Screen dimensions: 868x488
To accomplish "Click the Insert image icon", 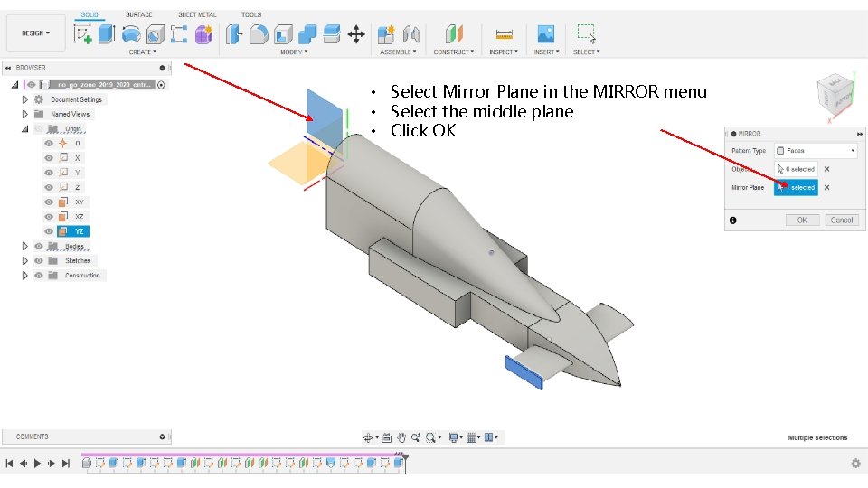I will tap(546, 34).
